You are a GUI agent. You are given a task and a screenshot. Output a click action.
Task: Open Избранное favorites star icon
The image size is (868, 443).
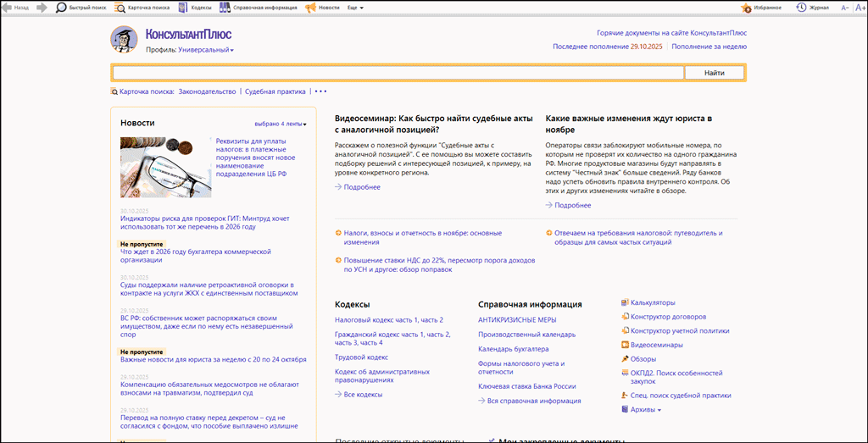coord(747,7)
